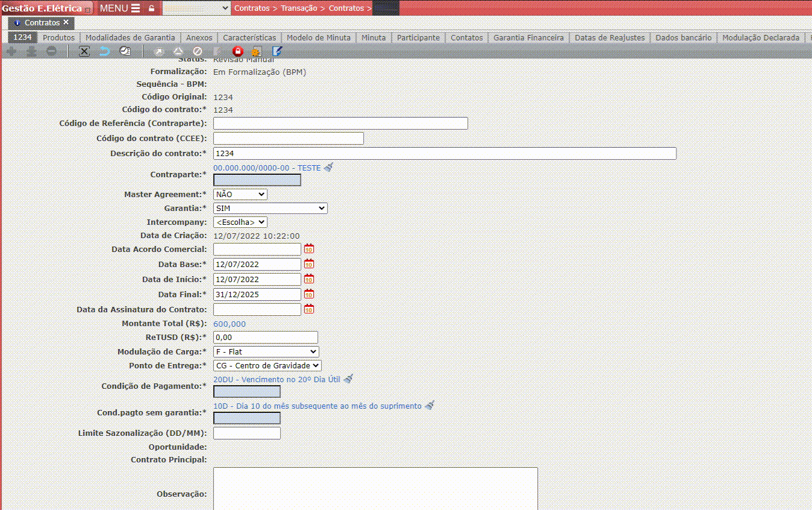Click the boxed X toolbar icon
Screen dimensions: 812x510
(84, 51)
